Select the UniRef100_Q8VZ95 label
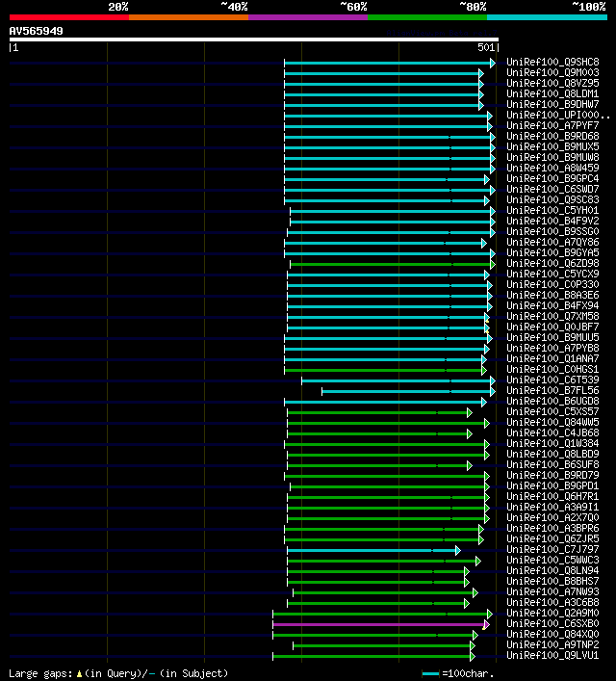This screenshot has width=616, height=681. tap(552, 84)
